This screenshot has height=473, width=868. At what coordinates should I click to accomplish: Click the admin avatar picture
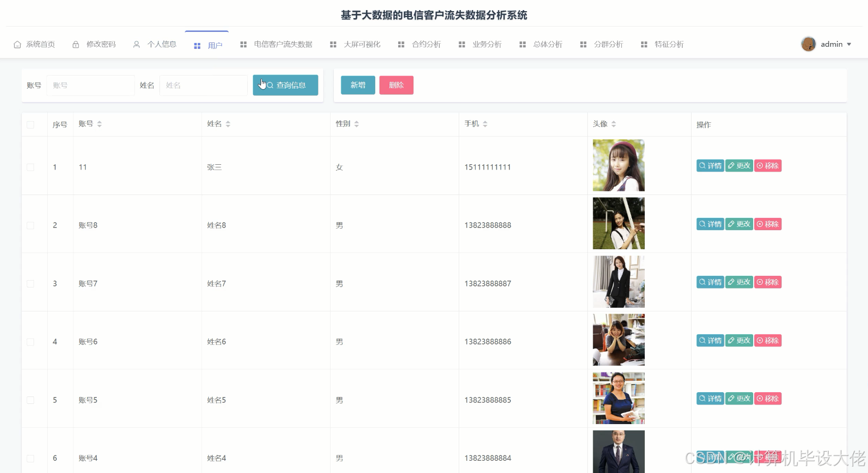tap(808, 44)
